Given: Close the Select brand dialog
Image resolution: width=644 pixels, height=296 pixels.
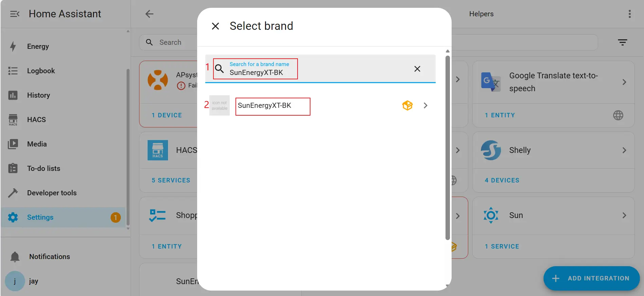Looking at the screenshot, I should [215, 26].
